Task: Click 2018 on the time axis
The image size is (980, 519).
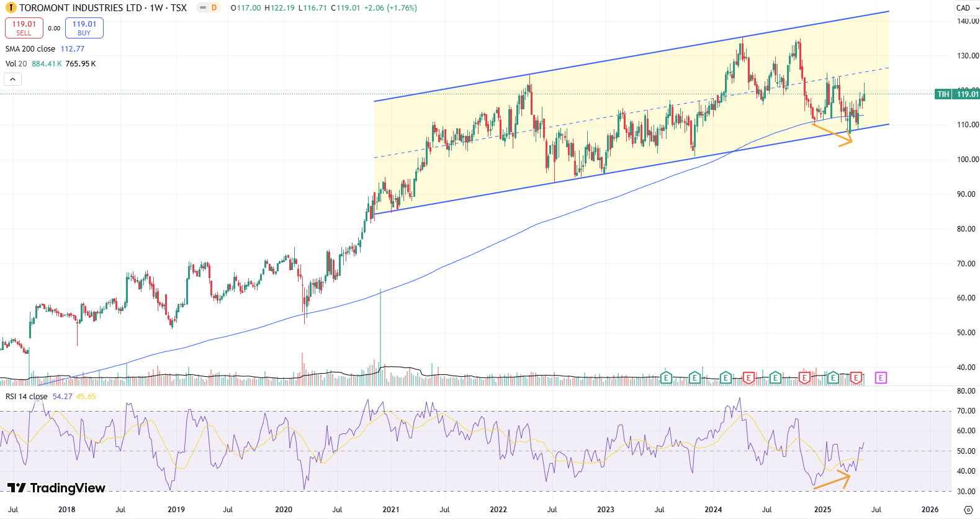Action: point(66,510)
